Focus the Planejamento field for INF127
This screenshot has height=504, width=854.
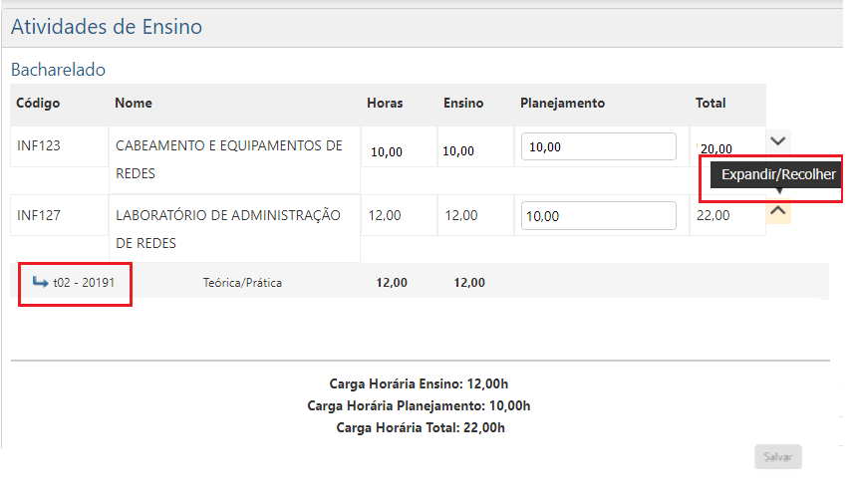[598, 216]
